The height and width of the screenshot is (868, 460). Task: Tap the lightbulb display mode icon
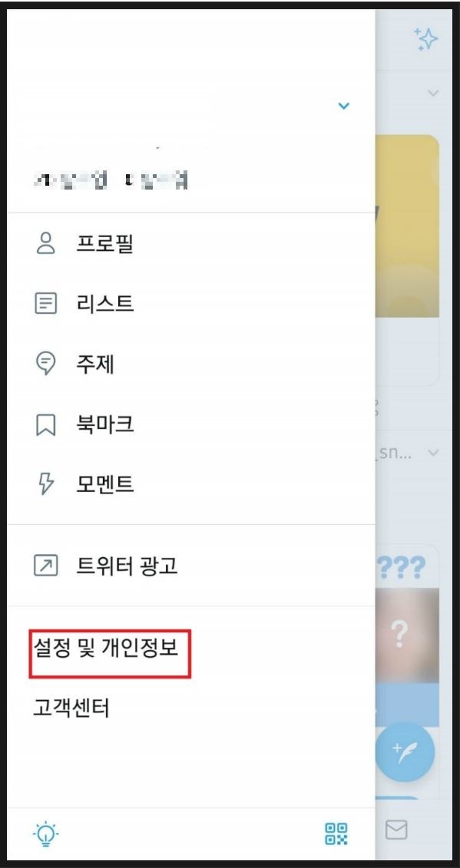45,833
